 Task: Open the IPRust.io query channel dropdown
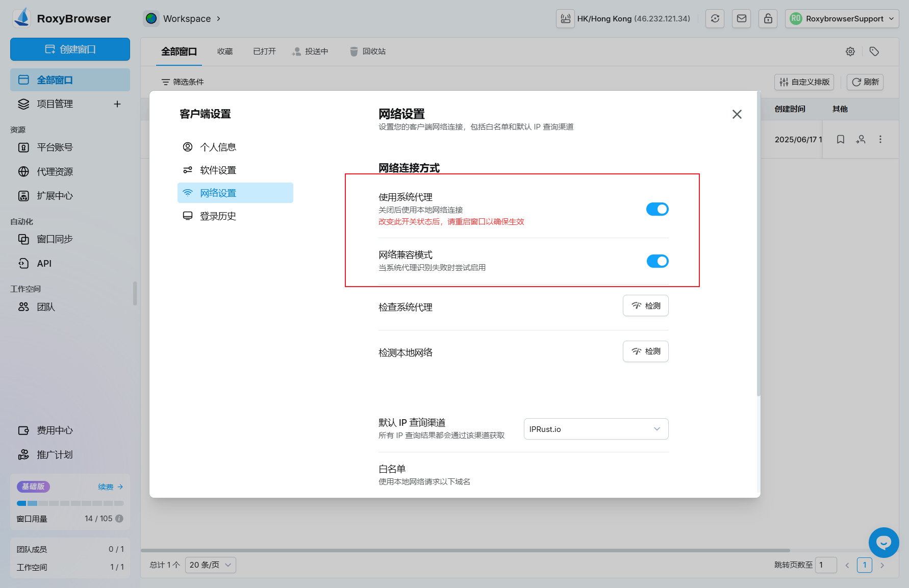point(595,429)
